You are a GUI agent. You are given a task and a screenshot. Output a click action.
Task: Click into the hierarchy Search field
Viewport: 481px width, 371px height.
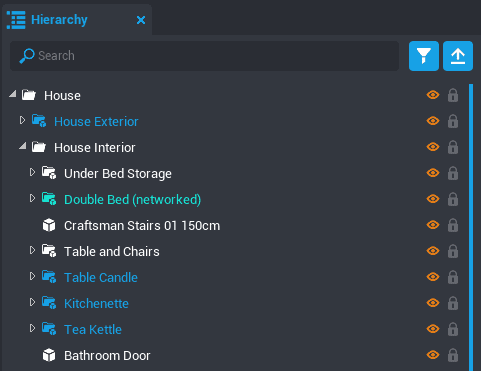204,56
